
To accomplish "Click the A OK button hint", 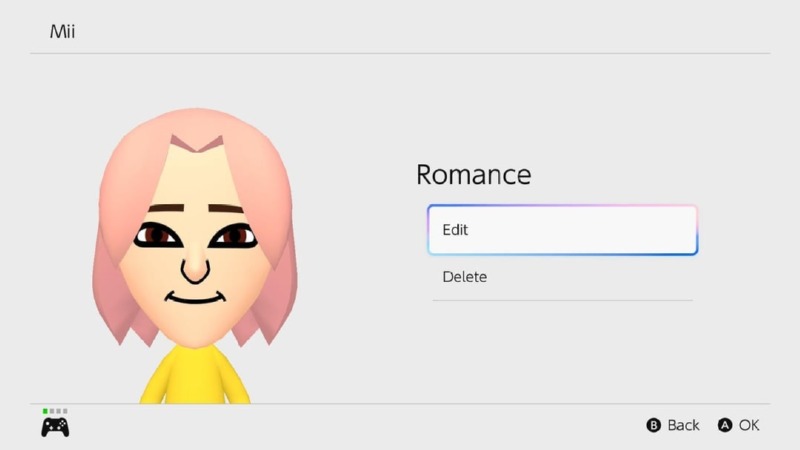I will [738, 425].
